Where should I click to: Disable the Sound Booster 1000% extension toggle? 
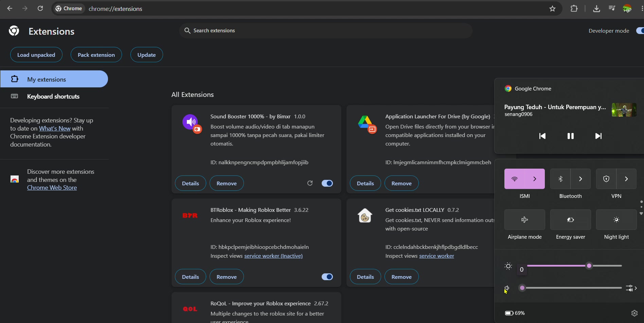point(327,183)
